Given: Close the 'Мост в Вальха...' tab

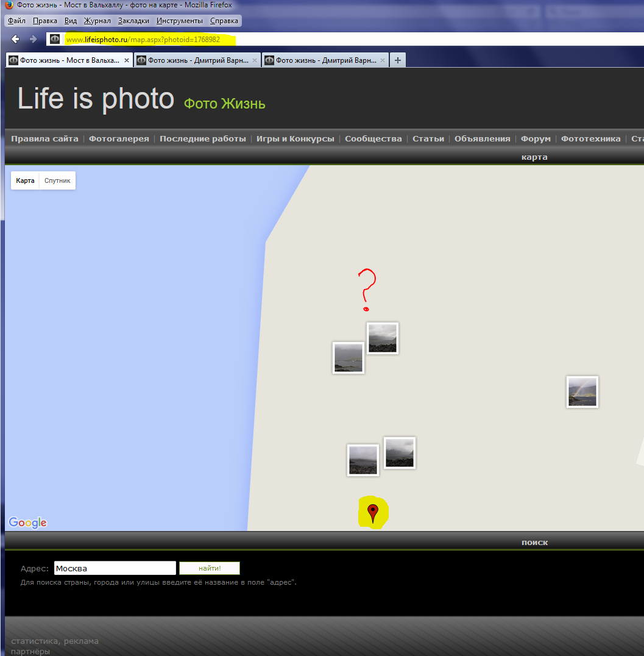Looking at the screenshot, I should [x=127, y=60].
